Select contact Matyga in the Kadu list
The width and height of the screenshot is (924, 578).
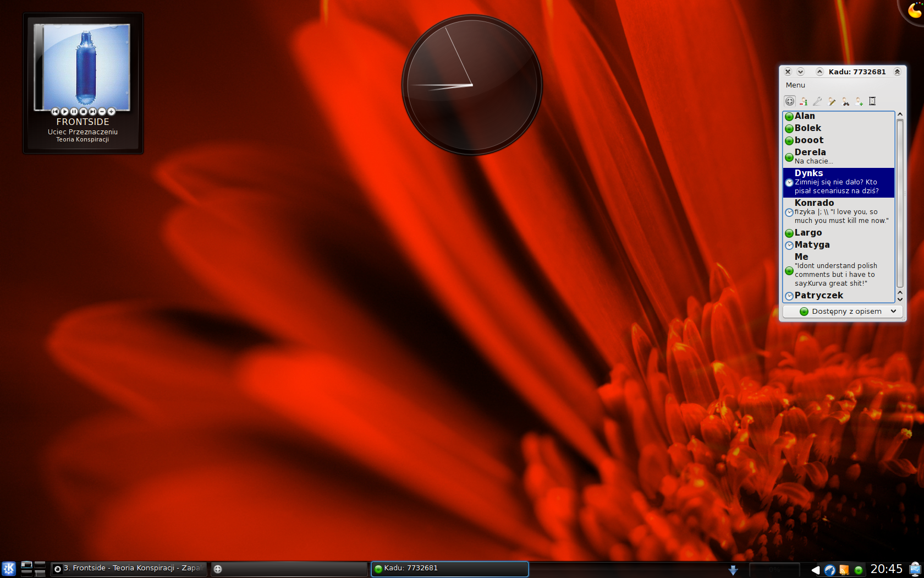click(839, 245)
